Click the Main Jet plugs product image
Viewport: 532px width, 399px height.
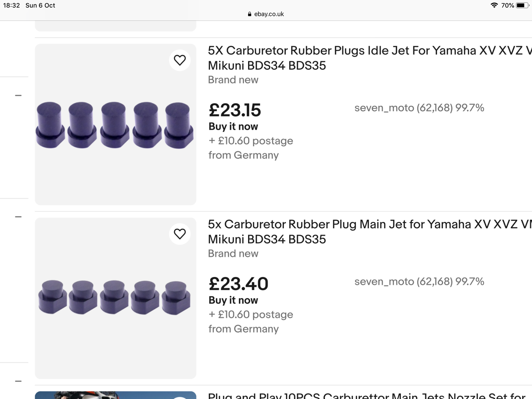tap(115, 298)
